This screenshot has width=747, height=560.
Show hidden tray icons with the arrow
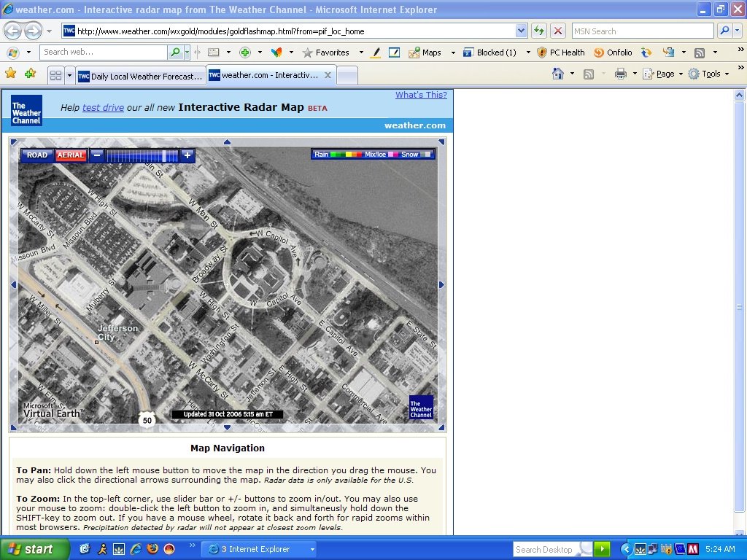pos(626,549)
